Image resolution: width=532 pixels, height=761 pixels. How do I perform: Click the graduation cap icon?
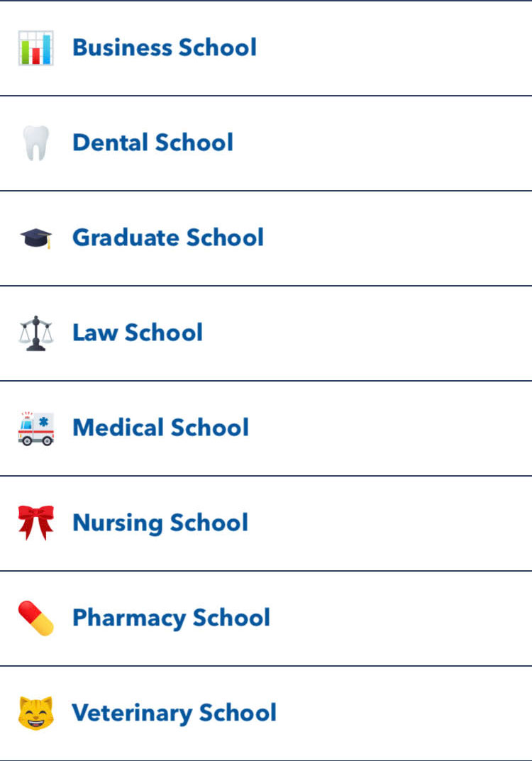[x=36, y=238]
